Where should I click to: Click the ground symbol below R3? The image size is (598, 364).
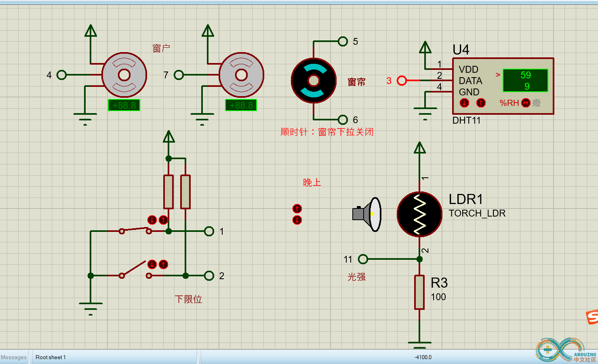(x=419, y=345)
